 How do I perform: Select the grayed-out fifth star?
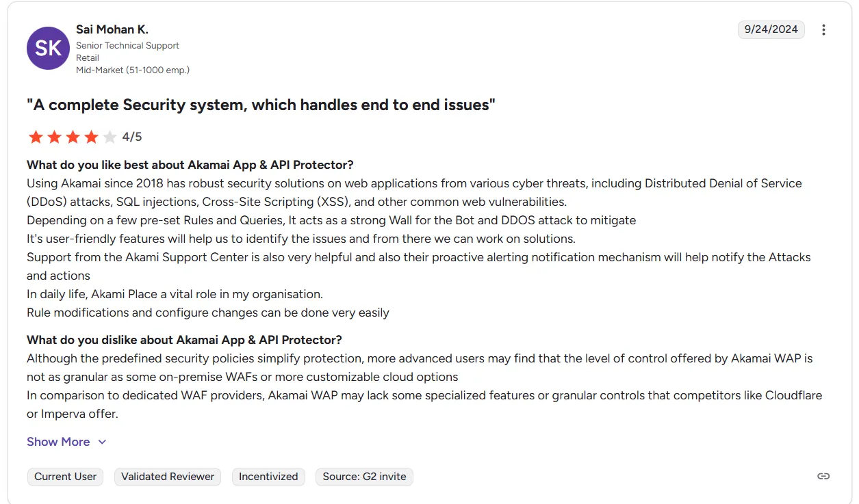coord(111,137)
